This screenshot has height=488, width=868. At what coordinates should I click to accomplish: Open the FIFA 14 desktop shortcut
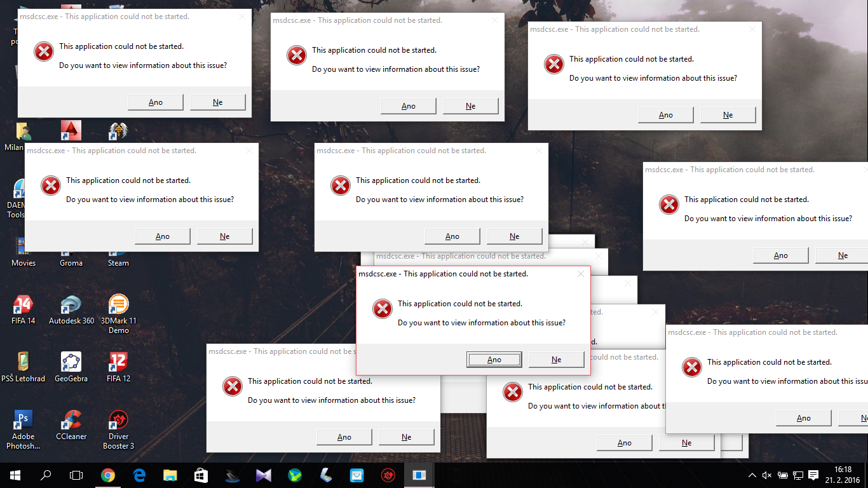tap(23, 306)
